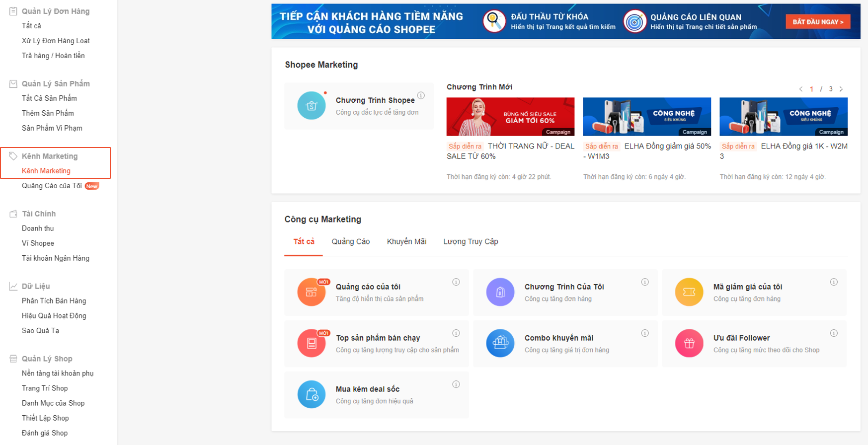Click the Top sản phẩm bán chạy red icon
This screenshot has height=445, width=868.
pyautogui.click(x=312, y=343)
